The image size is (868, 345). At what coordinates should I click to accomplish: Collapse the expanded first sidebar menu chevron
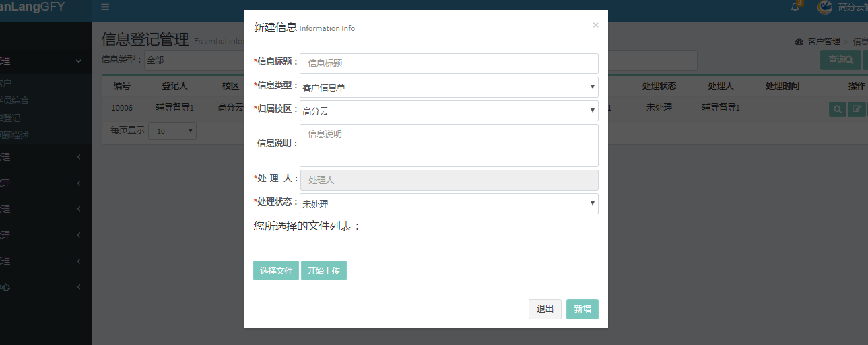click(x=79, y=61)
